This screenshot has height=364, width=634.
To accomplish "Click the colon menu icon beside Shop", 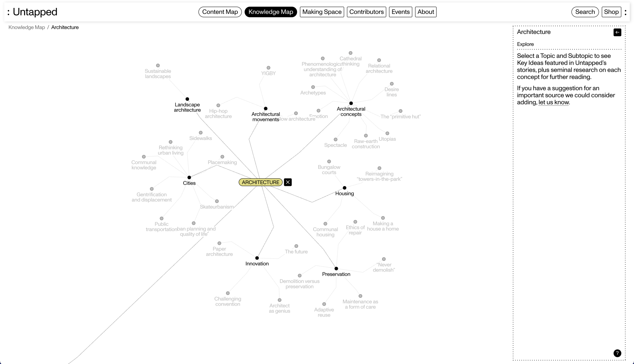I will (x=625, y=12).
